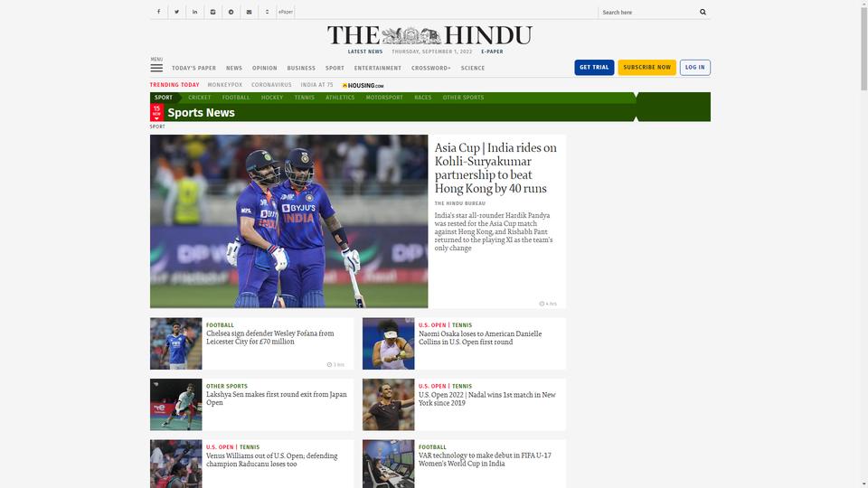
Task: Select the Cricket sport tab
Action: (199, 98)
